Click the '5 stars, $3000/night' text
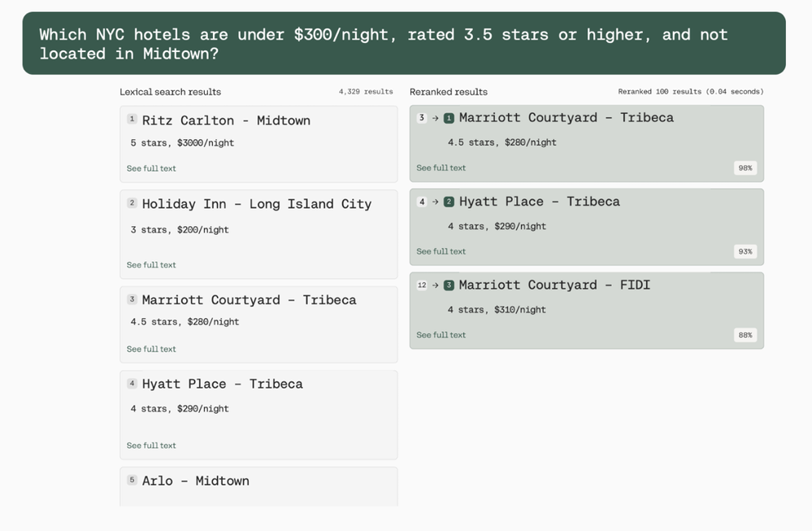The height and width of the screenshot is (531, 812). coord(182,143)
